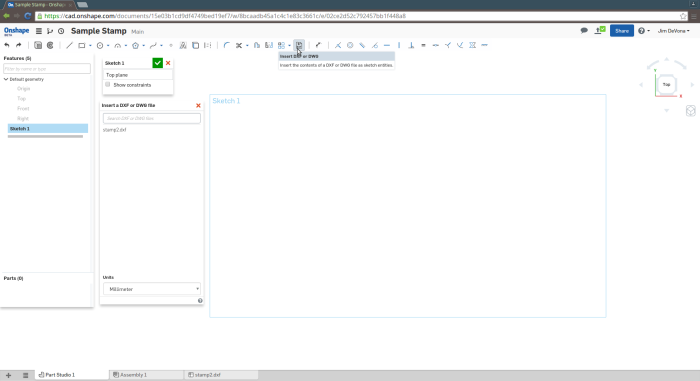700x381 pixels.
Task: Accept Sketch 1 with the green checkmark
Action: click(x=157, y=63)
